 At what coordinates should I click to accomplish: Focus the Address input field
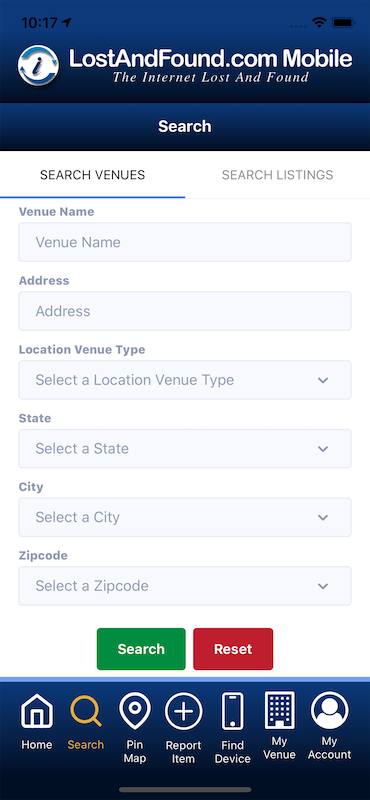click(185, 311)
